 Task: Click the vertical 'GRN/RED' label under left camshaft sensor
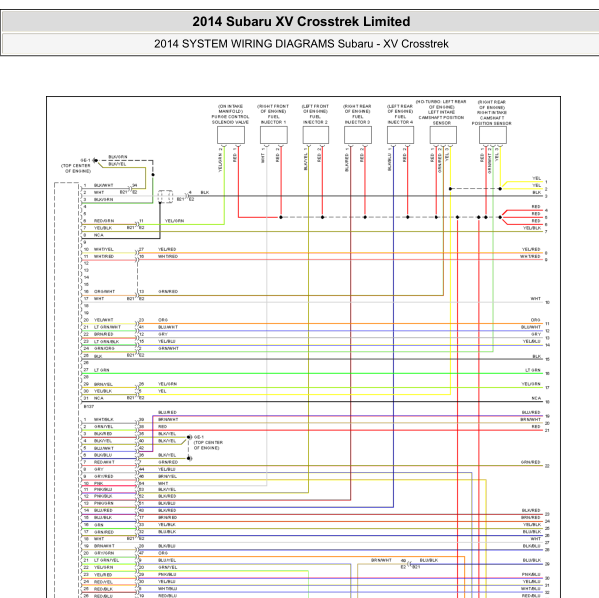(440, 162)
